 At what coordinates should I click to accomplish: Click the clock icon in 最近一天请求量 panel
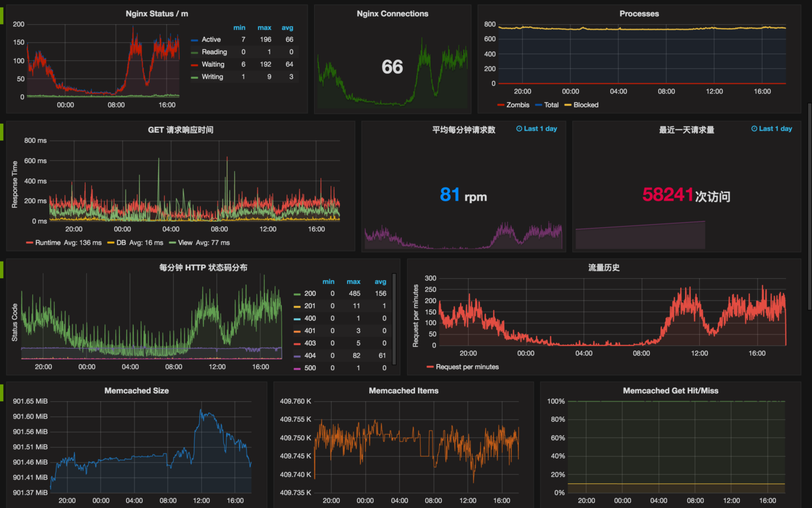point(754,129)
